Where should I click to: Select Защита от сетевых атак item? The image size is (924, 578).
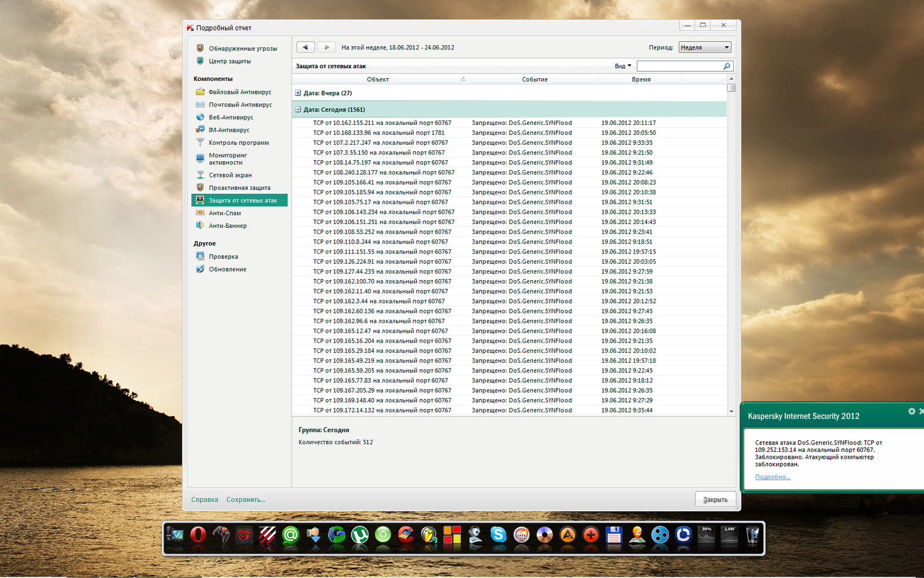point(239,201)
